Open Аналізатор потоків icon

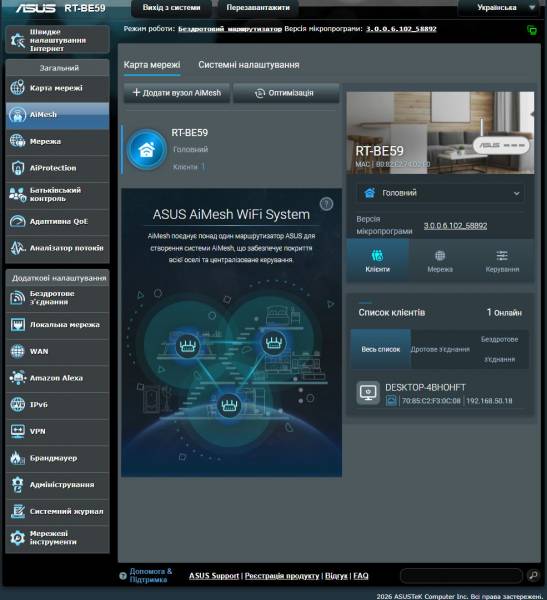[18, 248]
